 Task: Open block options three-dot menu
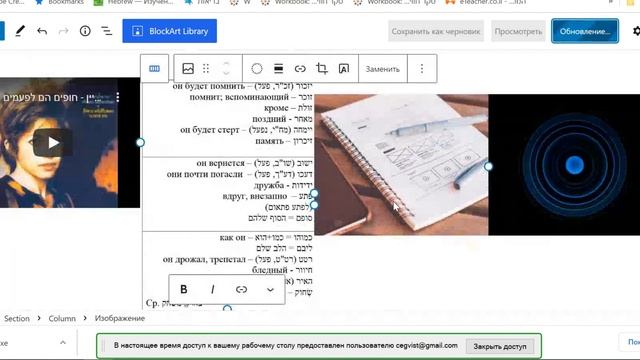point(422,69)
